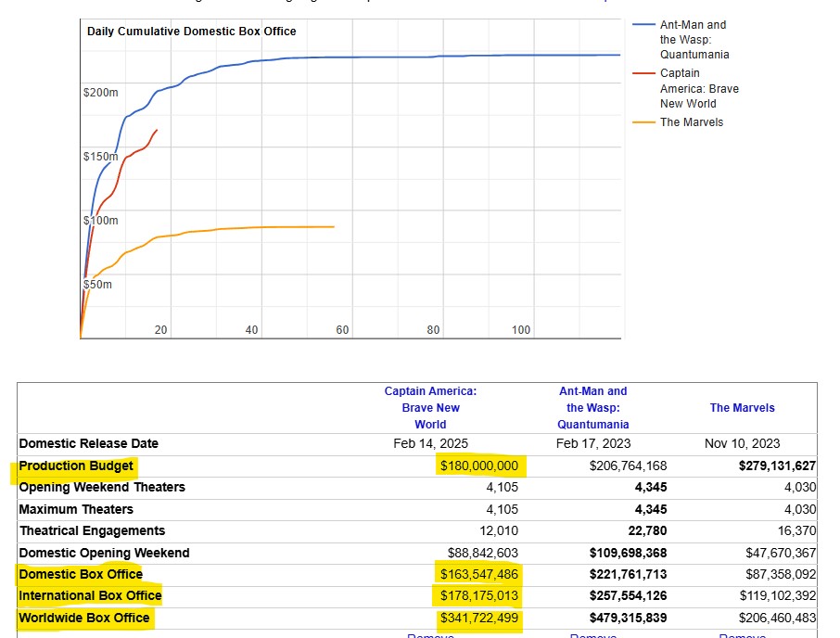Select the highlighted $341,722,499 worldwide total cell
Viewport: 840px width, 638px height.
click(x=478, y=618)
